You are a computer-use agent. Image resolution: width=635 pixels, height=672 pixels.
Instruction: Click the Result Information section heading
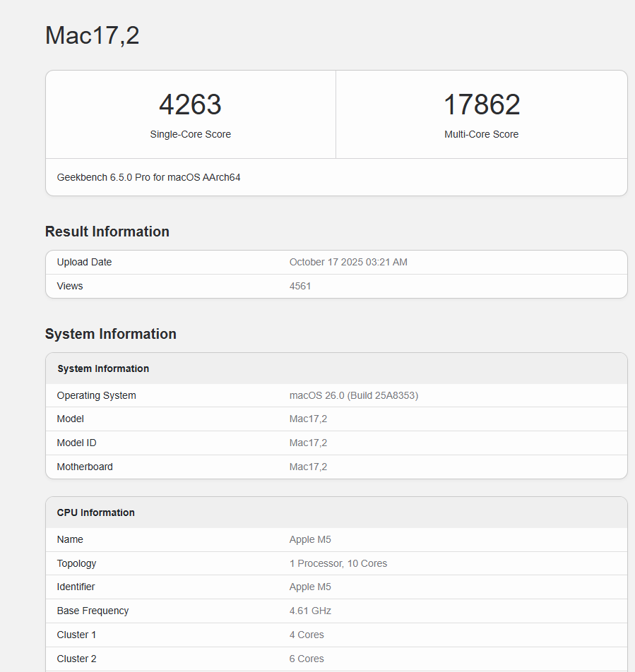point(107,232)
